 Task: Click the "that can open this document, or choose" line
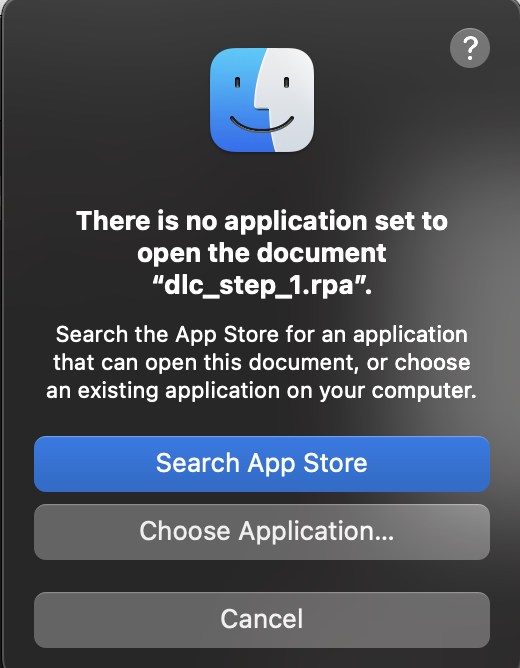[x=262, y=363]
